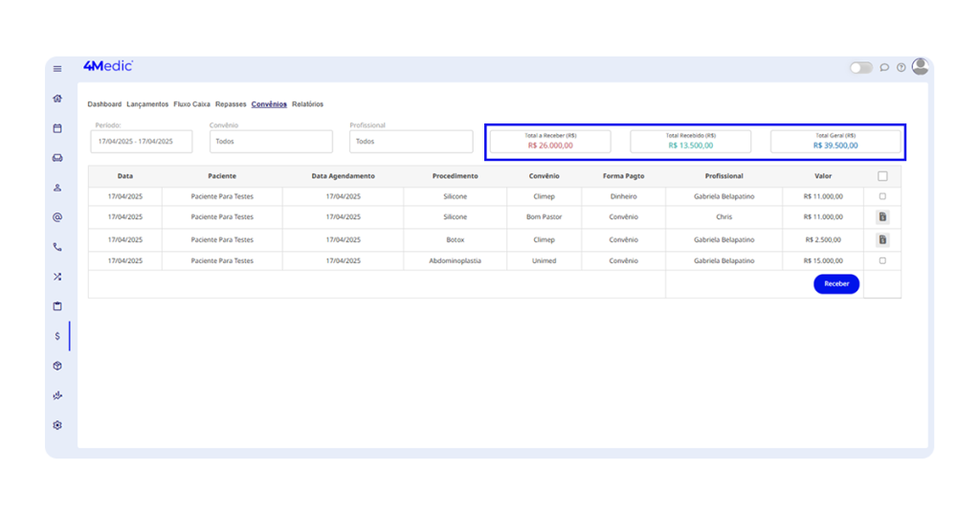Click the Total Recebido card
Image resolution: width=980 pixels, height=515 pixels.
691,142
